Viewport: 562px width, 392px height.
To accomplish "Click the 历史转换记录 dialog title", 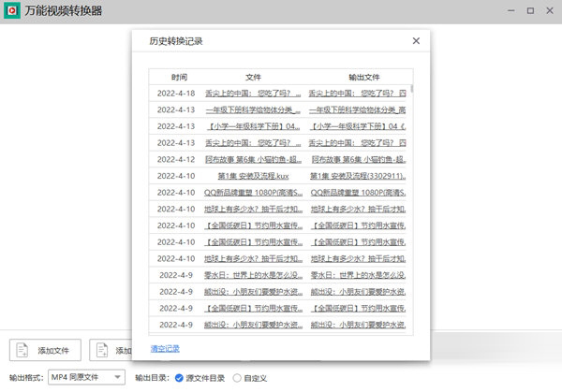I will [176, 41].
